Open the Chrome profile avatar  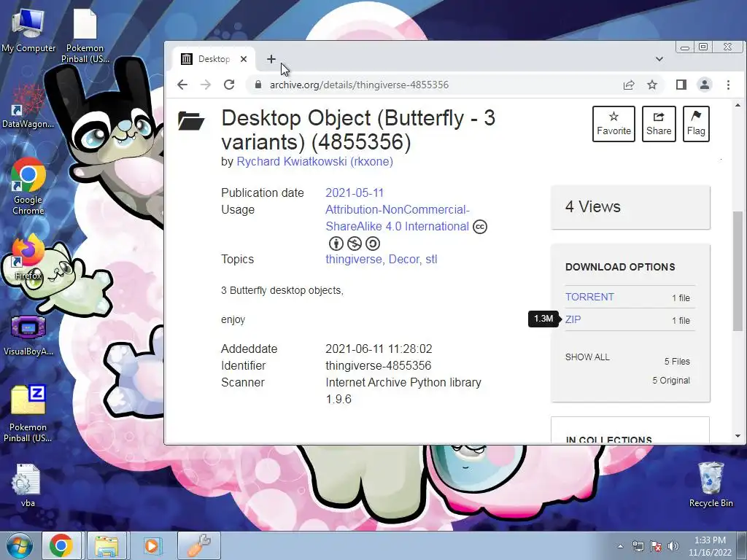[x=705, y=85]
